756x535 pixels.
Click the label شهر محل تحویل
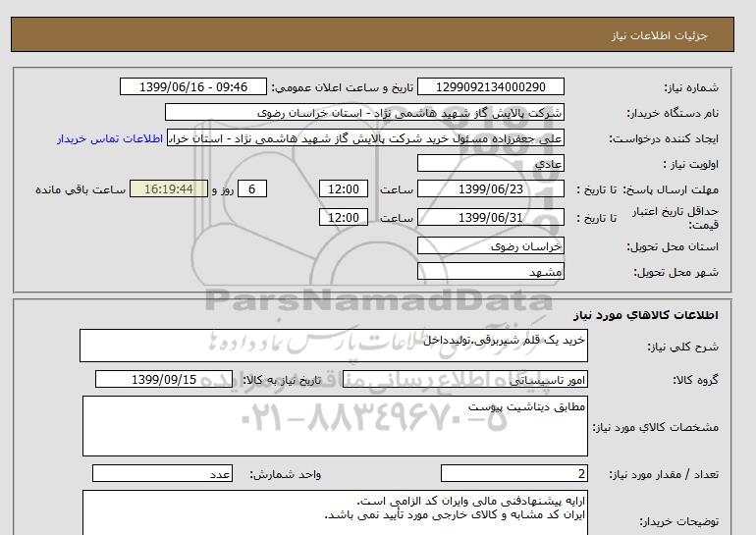click(675, 272)
